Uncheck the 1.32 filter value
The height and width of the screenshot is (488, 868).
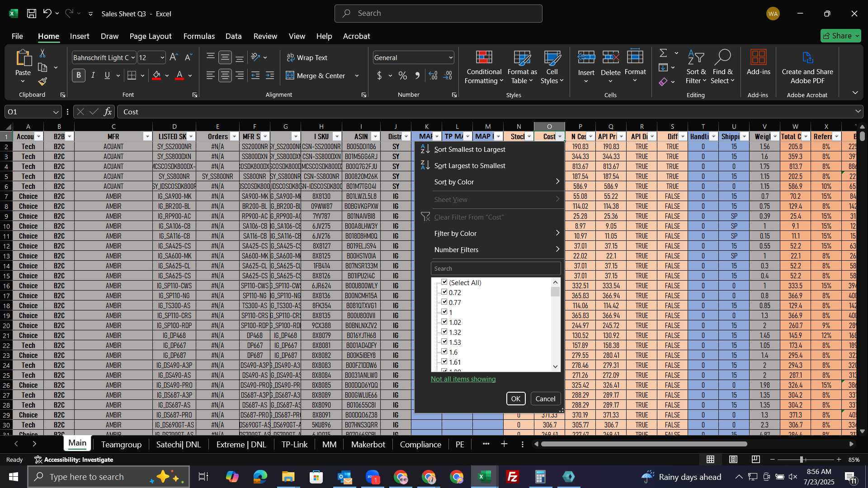pos(444,332)
